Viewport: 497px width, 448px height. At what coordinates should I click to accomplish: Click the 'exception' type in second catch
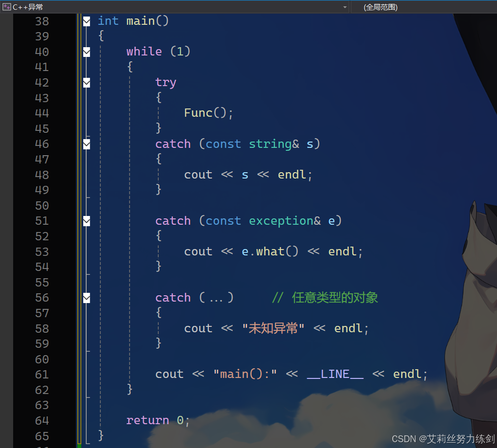point(281,221)
